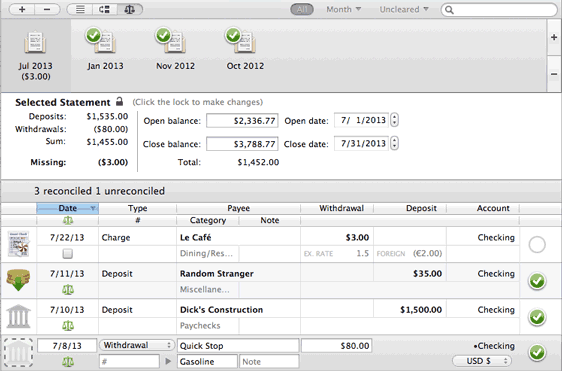Image resolution: width=562 pixels, height=371 pixels.
Task: Click the 7/8/13 date field
Action: tap(67, 346)
